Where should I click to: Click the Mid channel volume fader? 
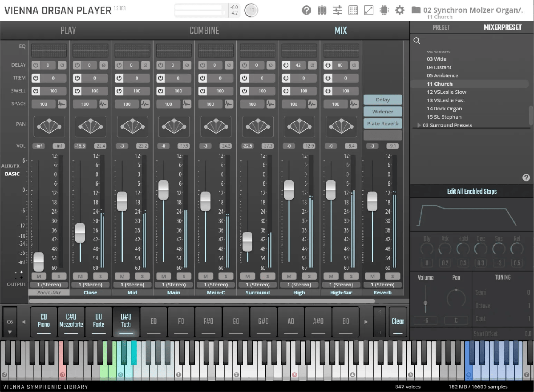[x=121, y=201]
